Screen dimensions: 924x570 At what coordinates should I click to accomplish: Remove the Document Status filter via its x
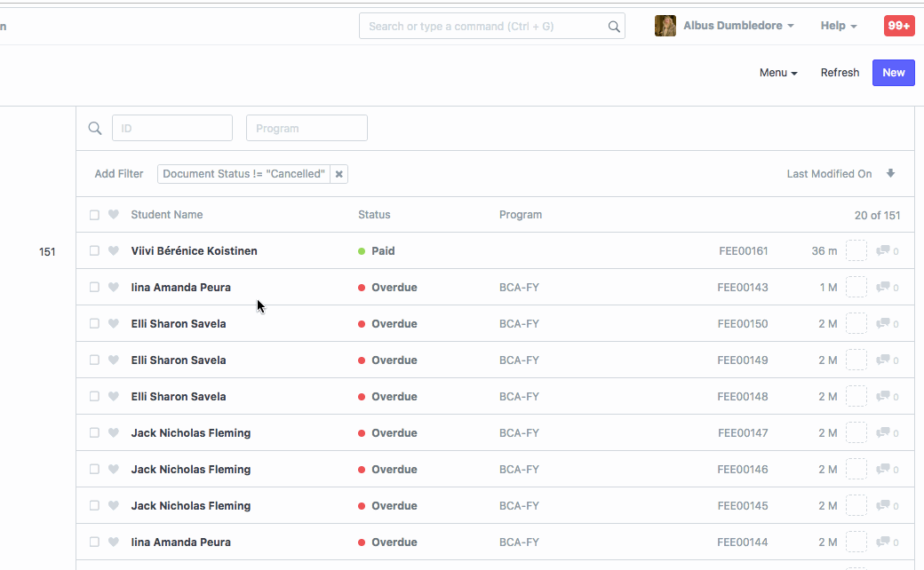click(339, 174)
